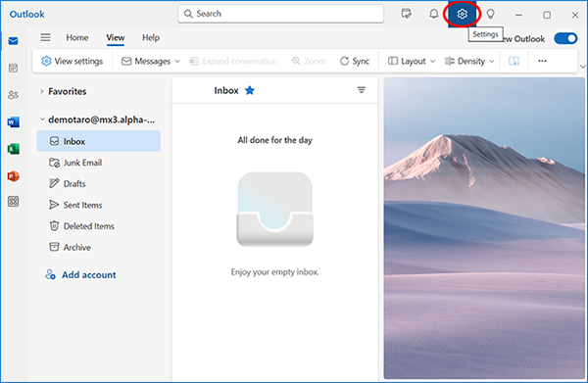Expand the Favorites section
The width and height of the screenshot is (588, 383).
pyautogui.click(x=42, y=91)
